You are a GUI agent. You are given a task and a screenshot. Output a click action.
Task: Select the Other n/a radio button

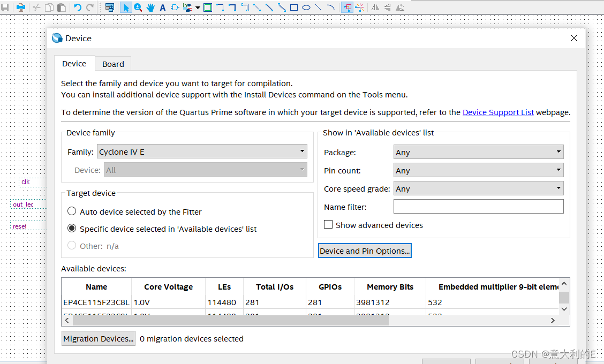(72, 245)
